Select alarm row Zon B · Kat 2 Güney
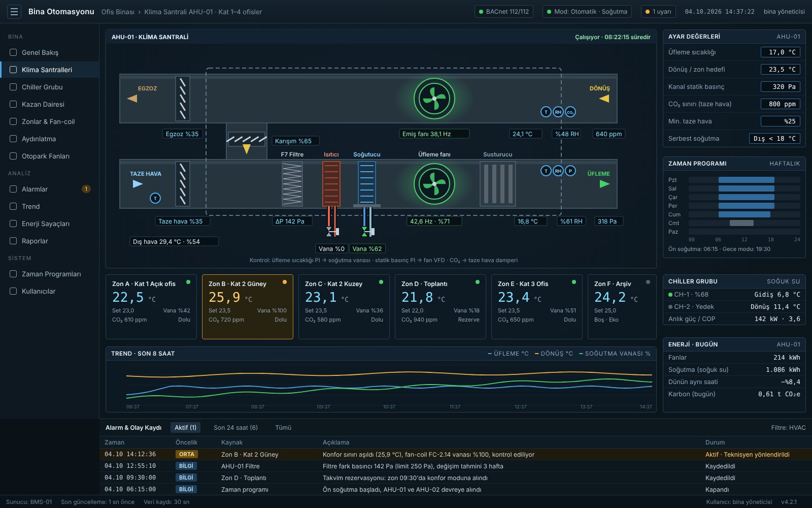The image size is (812, 508). pos(456,455)
